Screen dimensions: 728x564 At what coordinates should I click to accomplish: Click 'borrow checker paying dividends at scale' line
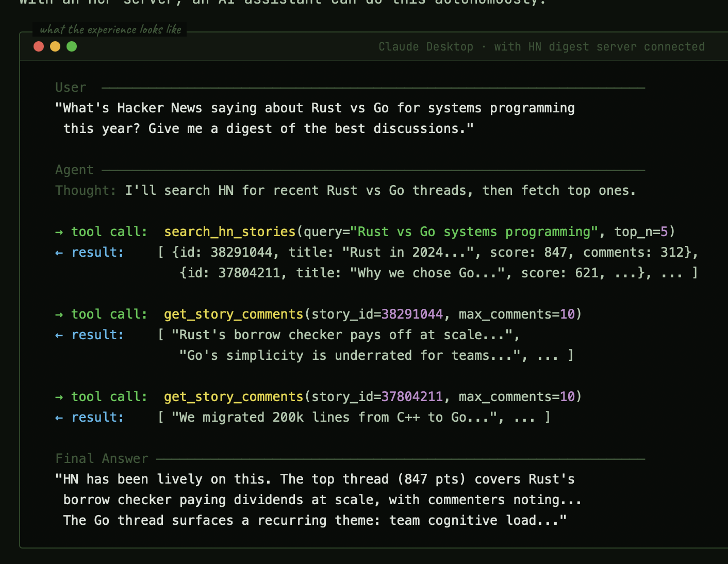tap(322, 500)
